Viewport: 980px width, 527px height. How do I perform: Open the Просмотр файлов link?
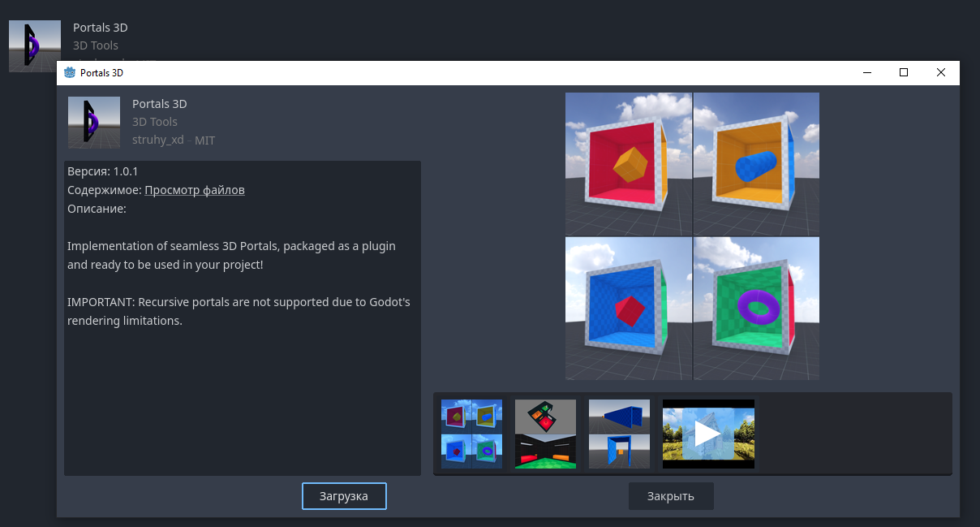(x=195, y=190)
